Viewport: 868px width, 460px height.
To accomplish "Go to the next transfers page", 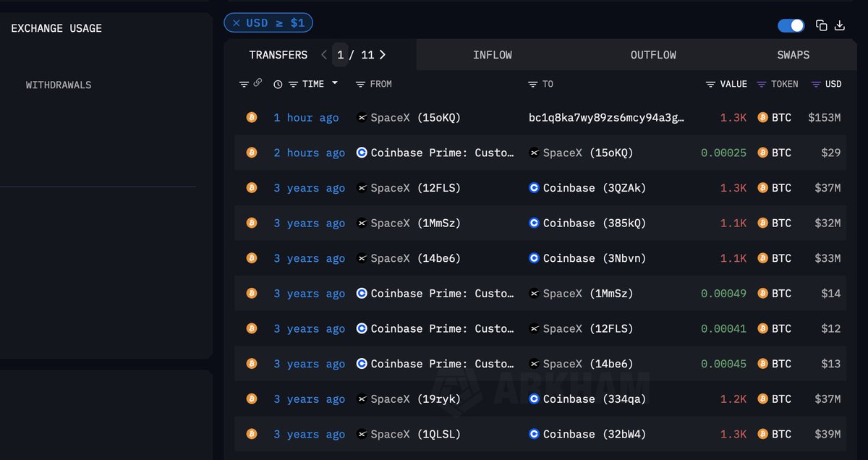I will (383, 55).
